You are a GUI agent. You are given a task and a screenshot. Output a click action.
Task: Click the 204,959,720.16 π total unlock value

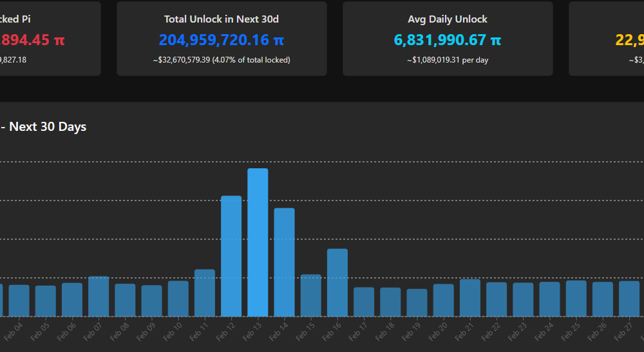222,40
